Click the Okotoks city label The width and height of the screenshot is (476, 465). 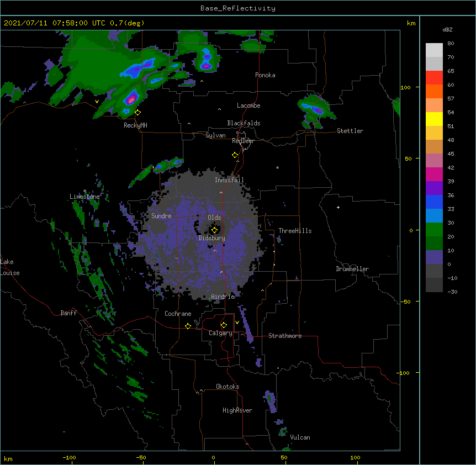click(x=228, y=387)
